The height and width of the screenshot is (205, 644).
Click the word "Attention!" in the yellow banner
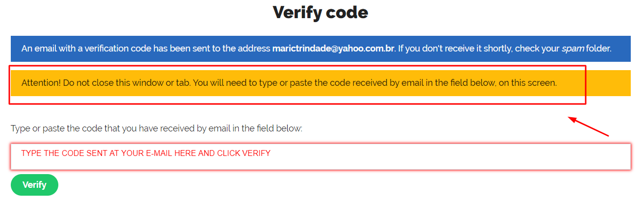pos(41,83)
